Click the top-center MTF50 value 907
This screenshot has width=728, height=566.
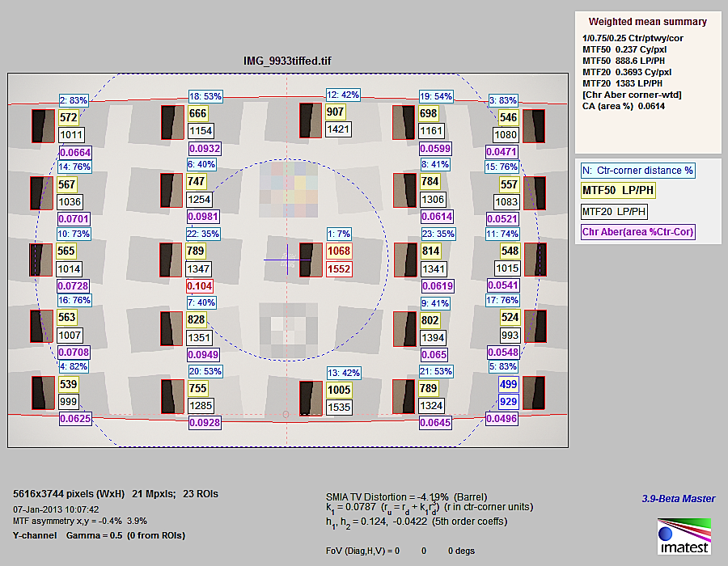tap(335, 112)
